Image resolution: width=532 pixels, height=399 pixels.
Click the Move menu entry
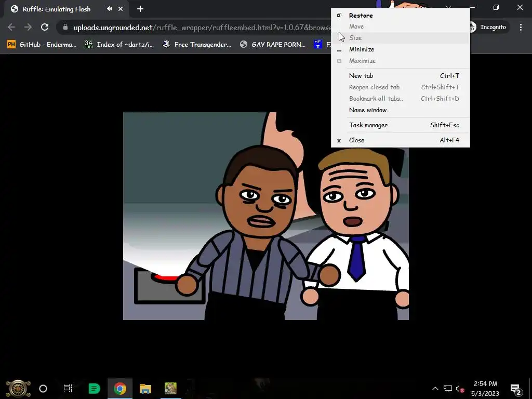(401, 26)
